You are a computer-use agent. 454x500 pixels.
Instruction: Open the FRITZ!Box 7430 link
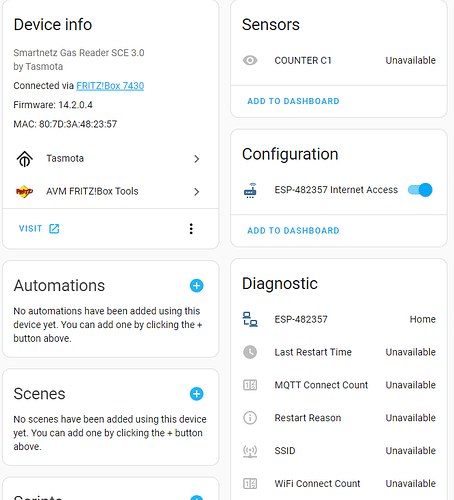pyautogui.click(x=110, y=86)
